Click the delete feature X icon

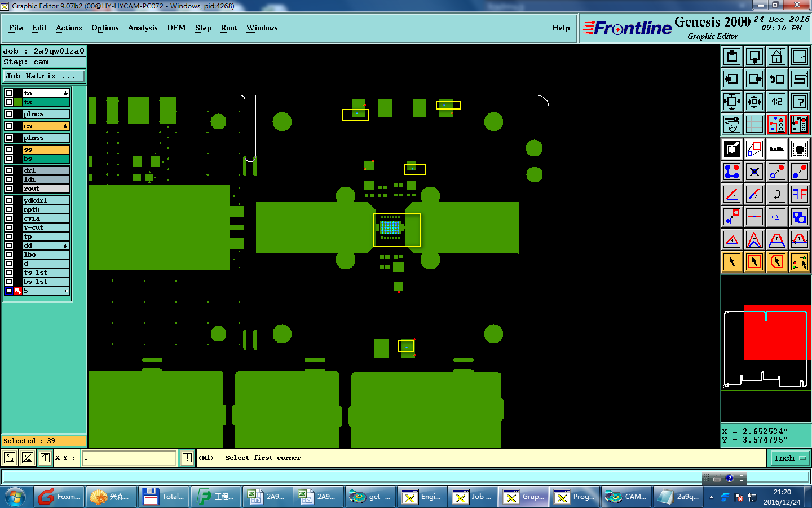pos(754,172)
